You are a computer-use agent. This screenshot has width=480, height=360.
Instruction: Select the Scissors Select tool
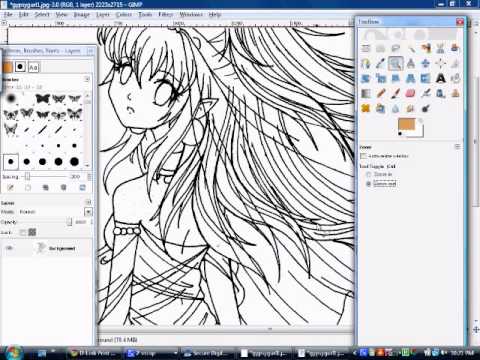click(440, 48)
